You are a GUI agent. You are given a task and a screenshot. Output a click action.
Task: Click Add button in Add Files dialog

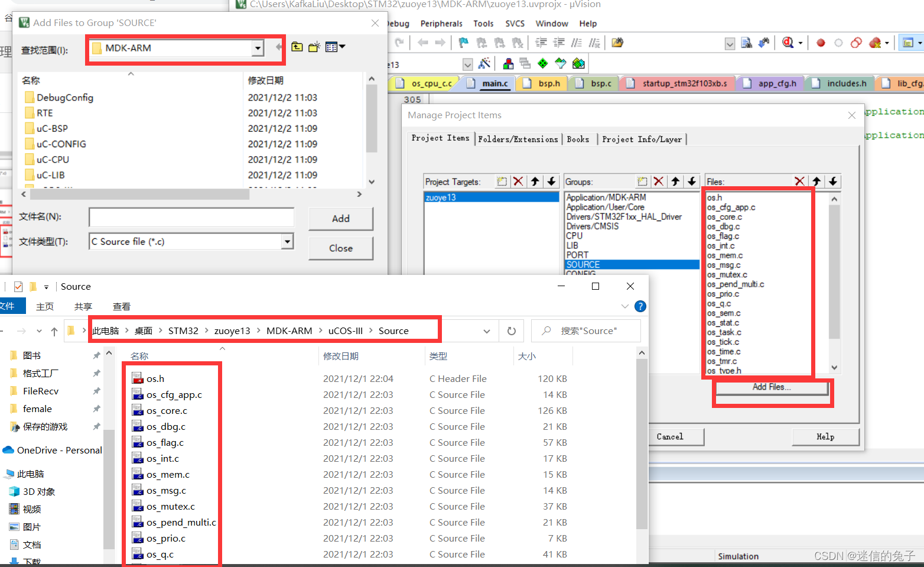tap(340, 218)
